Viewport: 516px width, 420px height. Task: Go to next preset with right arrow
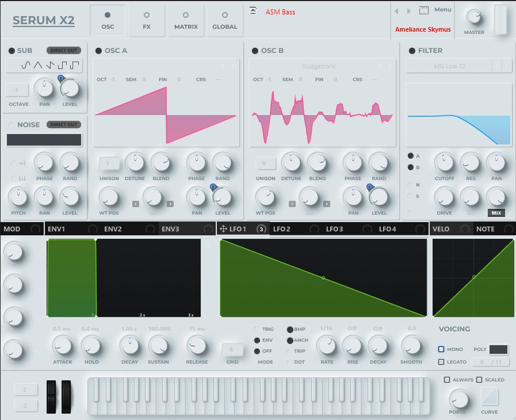point(409,11)
